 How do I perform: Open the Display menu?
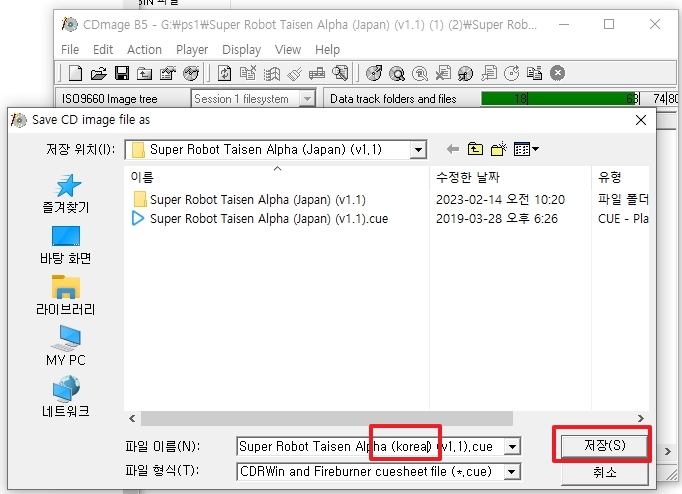(x=241, y=50)
